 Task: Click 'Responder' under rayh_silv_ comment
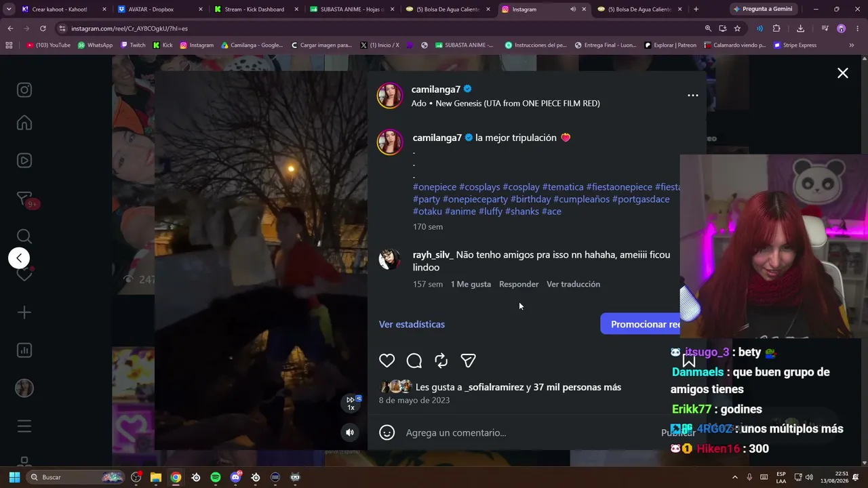pyautogui.click(x=519, y=284)
